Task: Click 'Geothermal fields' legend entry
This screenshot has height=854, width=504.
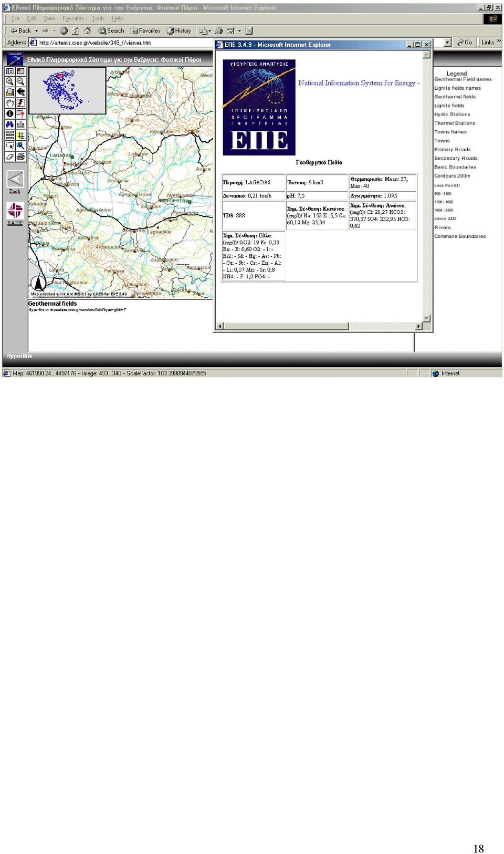Action: [455, 97]
